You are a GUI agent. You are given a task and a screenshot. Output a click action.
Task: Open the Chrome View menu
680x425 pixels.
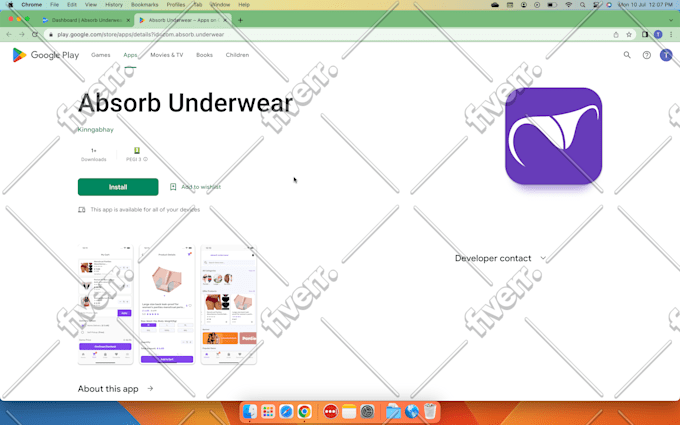91,5
